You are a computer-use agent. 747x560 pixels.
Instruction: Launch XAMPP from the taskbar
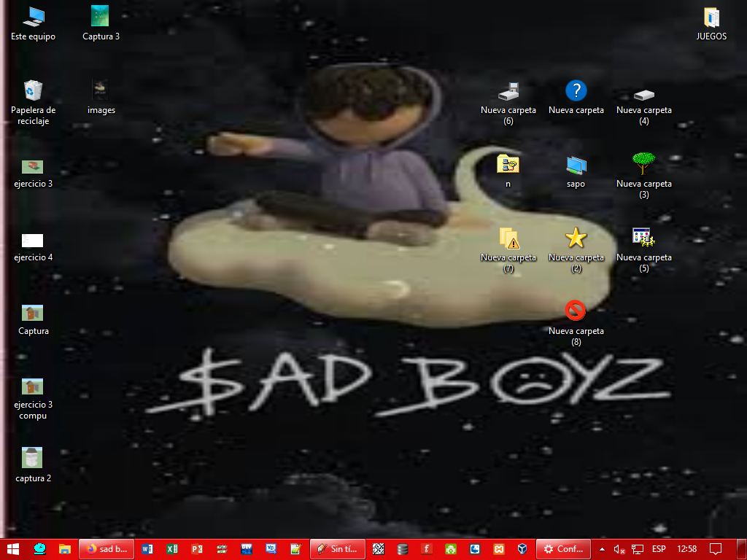pyautogui.click(x=500, y=549)
